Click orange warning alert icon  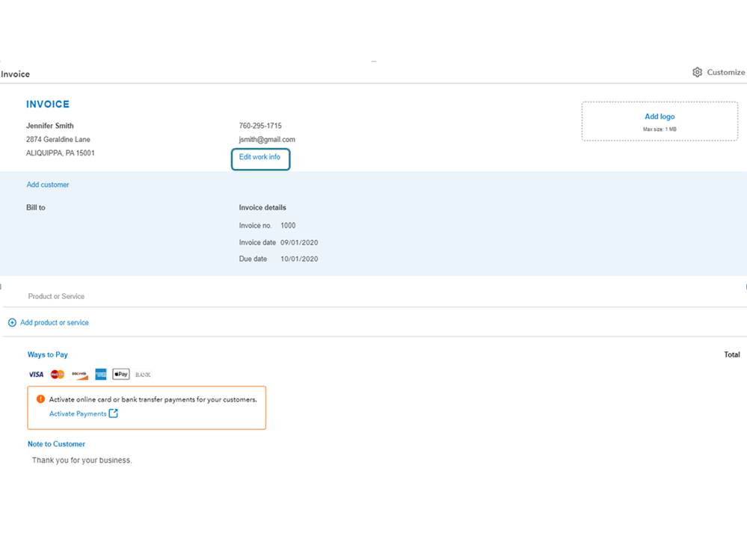(40, 399)
